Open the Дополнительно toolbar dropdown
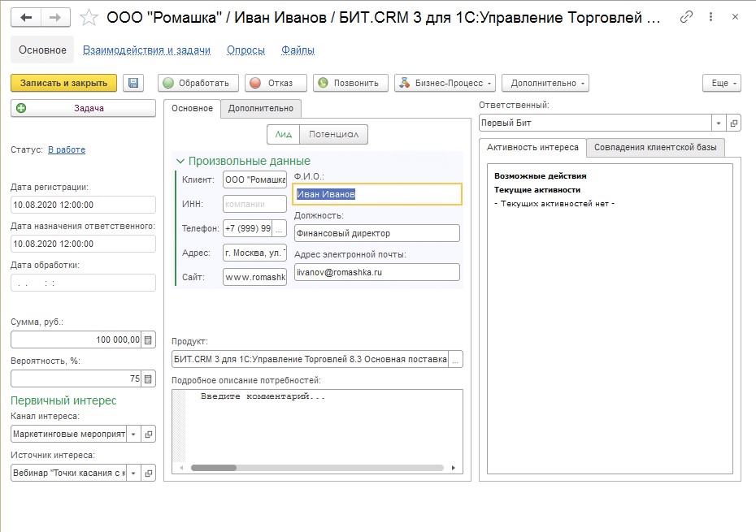 (545, 83)
